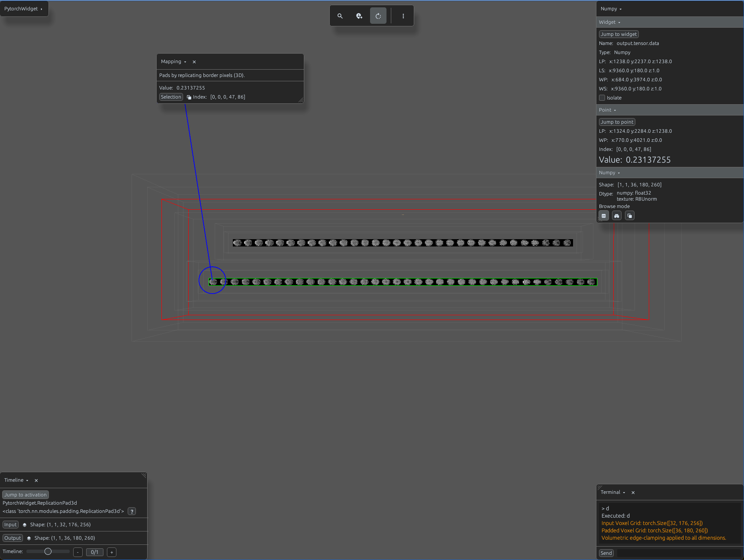Open the Mapping panel dropdown
Viewport: 744px width, 560px height.
(174, 62)
